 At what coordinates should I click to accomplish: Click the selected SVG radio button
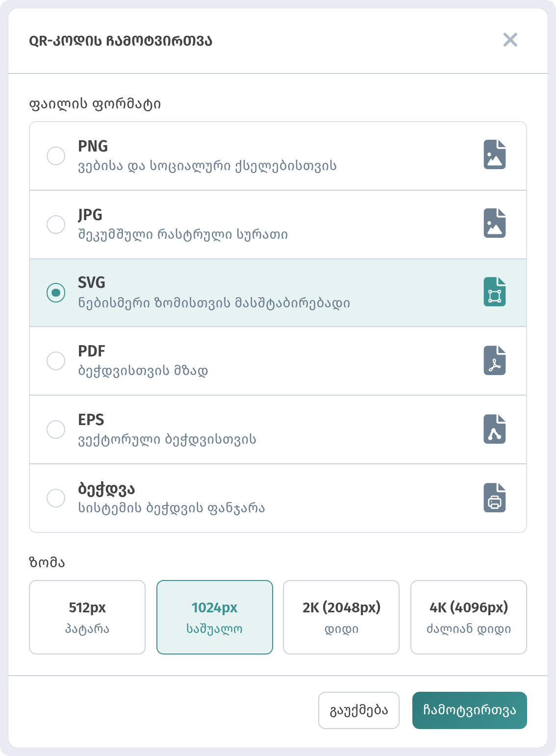click(x=56, y=293)
